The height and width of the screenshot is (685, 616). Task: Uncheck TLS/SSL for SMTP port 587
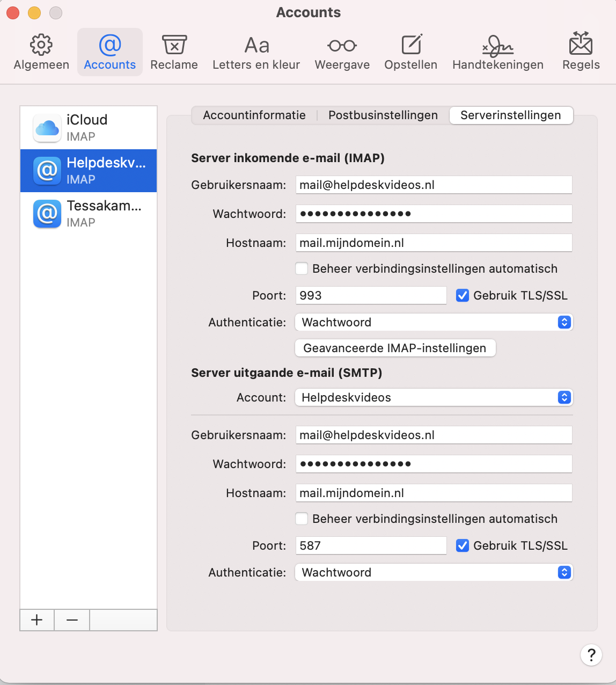[x=463, y=545]
